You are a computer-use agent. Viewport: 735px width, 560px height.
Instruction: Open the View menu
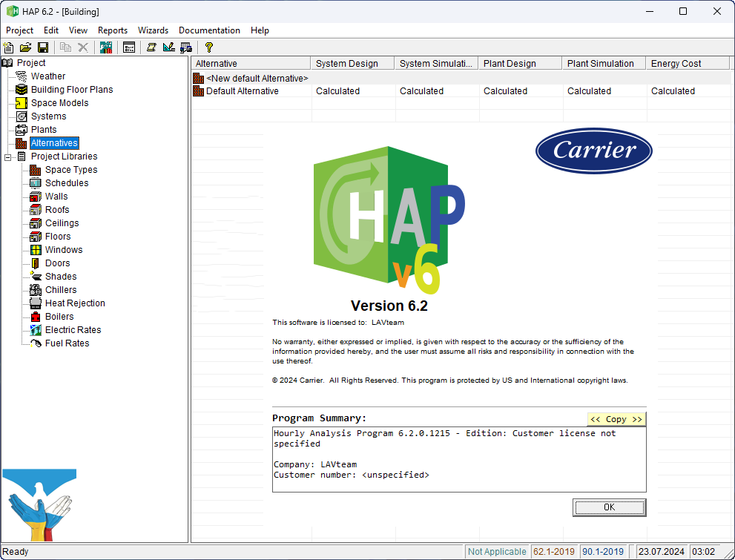point(78,30)
